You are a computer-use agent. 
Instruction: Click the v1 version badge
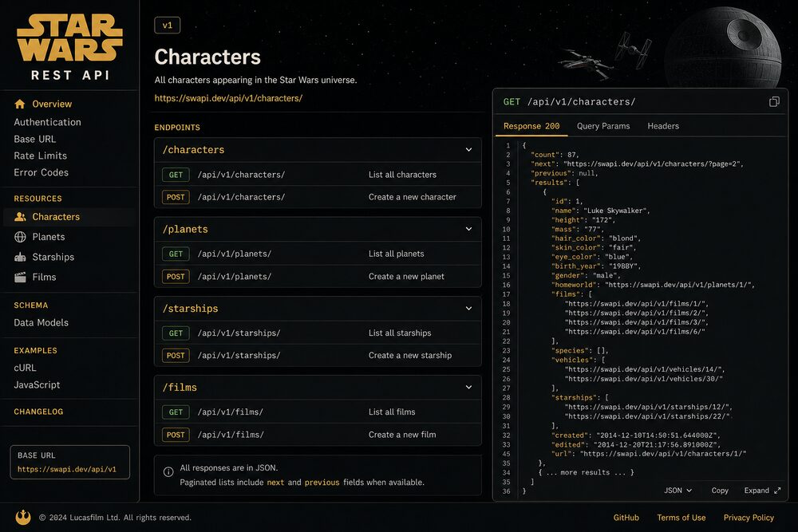[168, 26]
